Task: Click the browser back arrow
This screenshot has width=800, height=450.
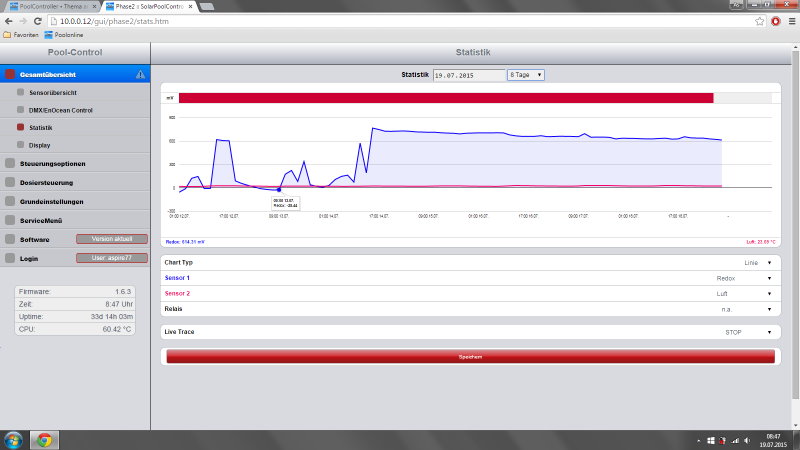Action: click(x=9, y=21)
